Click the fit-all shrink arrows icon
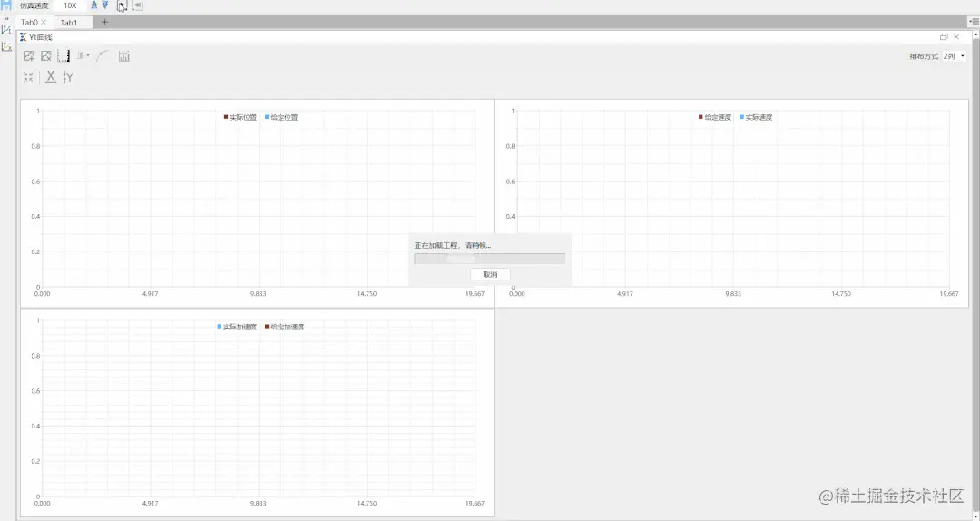Screen dimensions: 980x521 point(28,77)
